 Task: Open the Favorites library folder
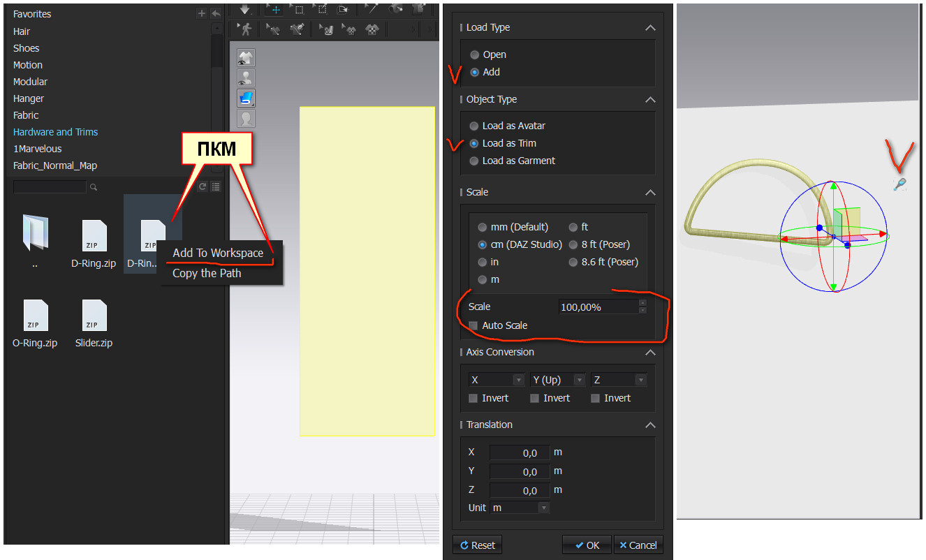[x=32, y=14]
